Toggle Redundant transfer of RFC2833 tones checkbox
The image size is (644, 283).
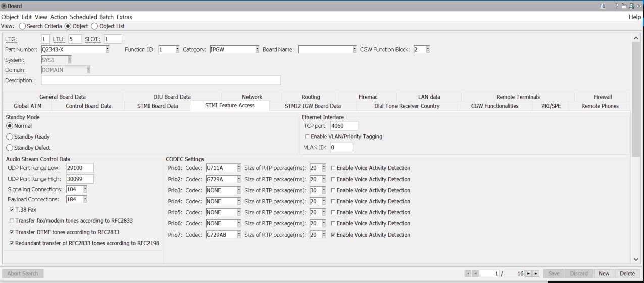click(x=12, y=243)
